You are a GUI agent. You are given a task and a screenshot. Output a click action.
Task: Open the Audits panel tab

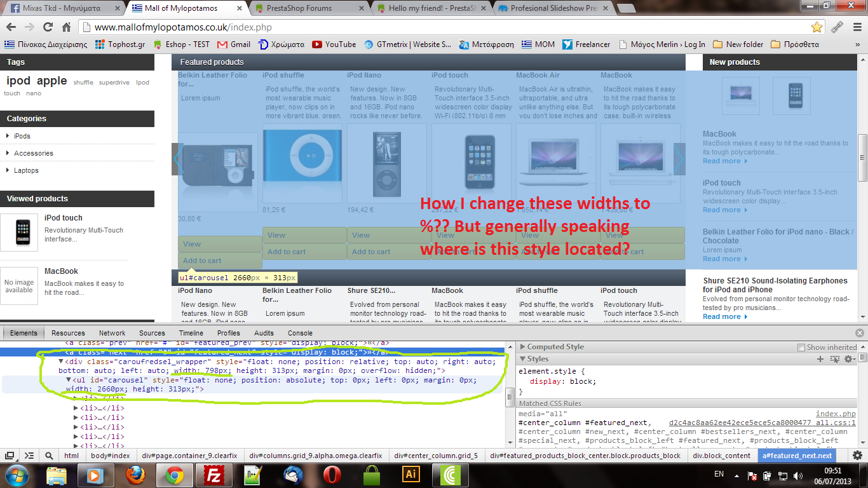pos(264,333)
